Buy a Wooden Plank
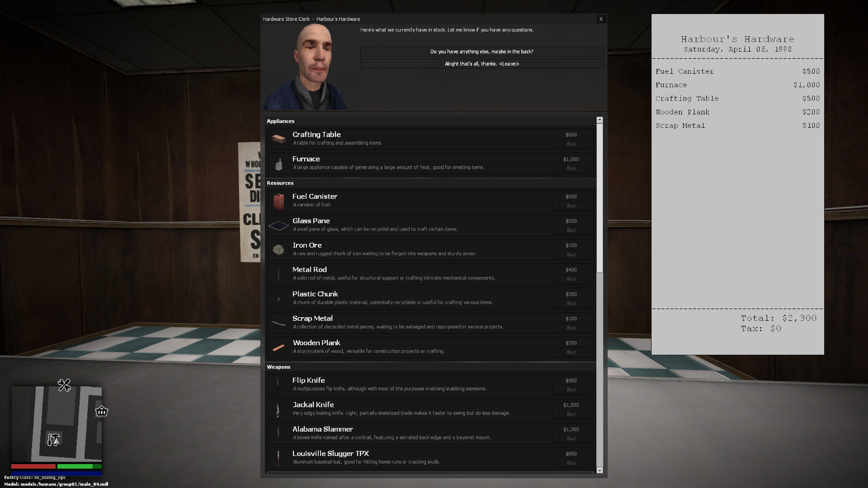This screenshot has height=488, width=868. pos(571,352)
